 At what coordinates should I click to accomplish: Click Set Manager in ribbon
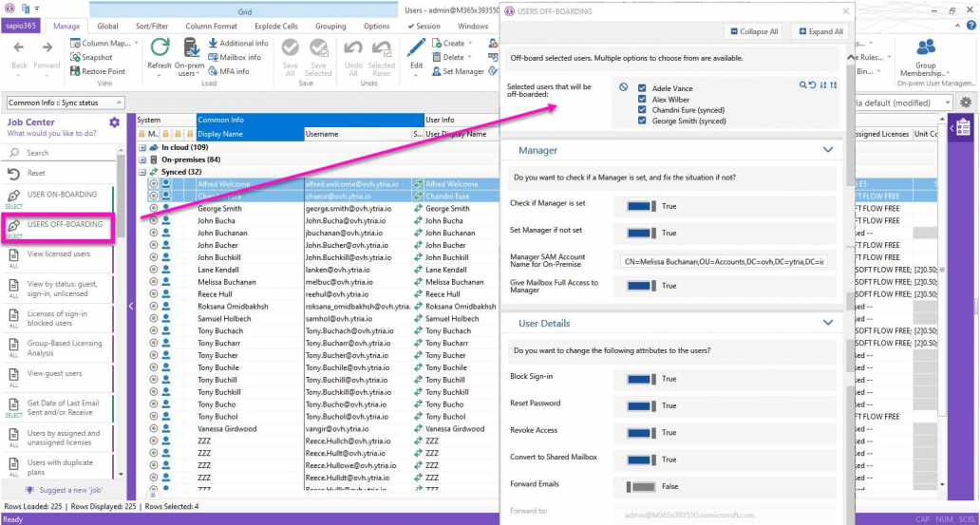[x=458, y=71]
